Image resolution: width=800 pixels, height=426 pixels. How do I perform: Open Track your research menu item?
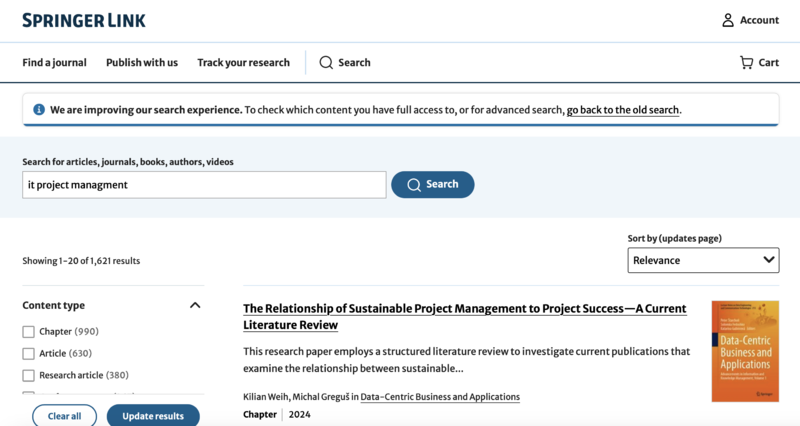click(243, 62)
